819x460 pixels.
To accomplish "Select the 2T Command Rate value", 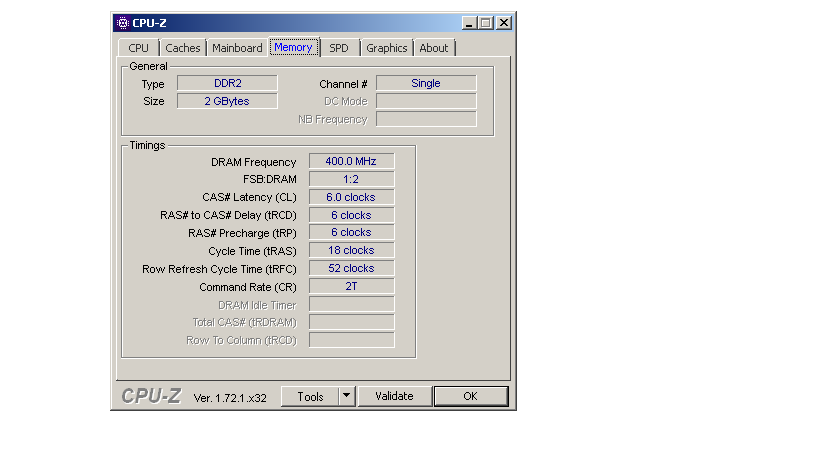I will point(352,286).
